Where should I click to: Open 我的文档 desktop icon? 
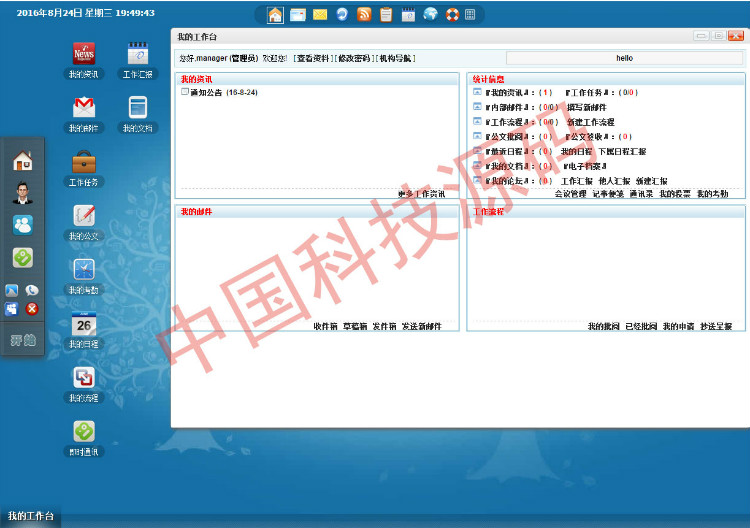point(138,114)
